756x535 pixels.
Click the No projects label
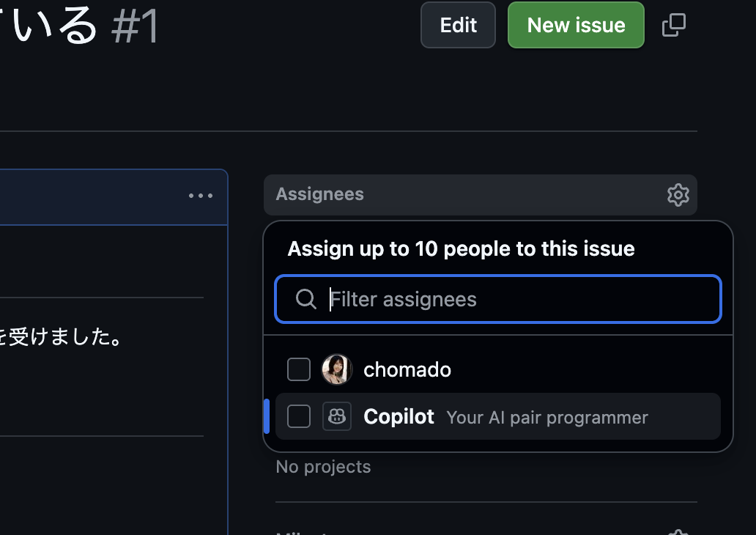click(x=322, y=466)
